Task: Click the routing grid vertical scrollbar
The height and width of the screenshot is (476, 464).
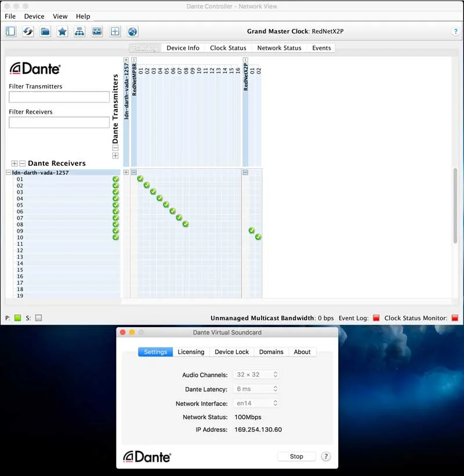Action: [455, 205]
